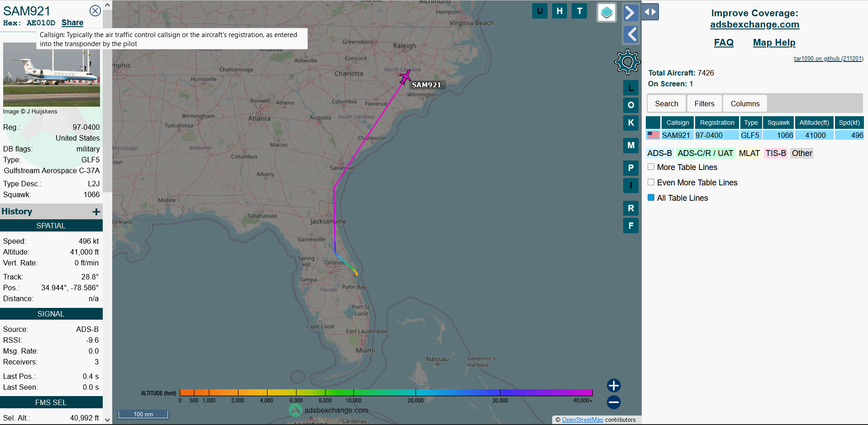The image size is (868, 425).
Task: Expand the History section with plus
Action: click(x=96, y=212)
